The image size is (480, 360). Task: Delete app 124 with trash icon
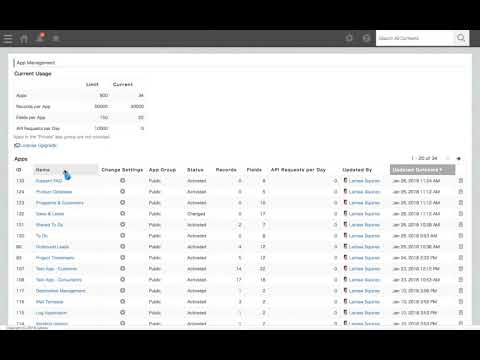pyautogui.click(x=461, y=191)
